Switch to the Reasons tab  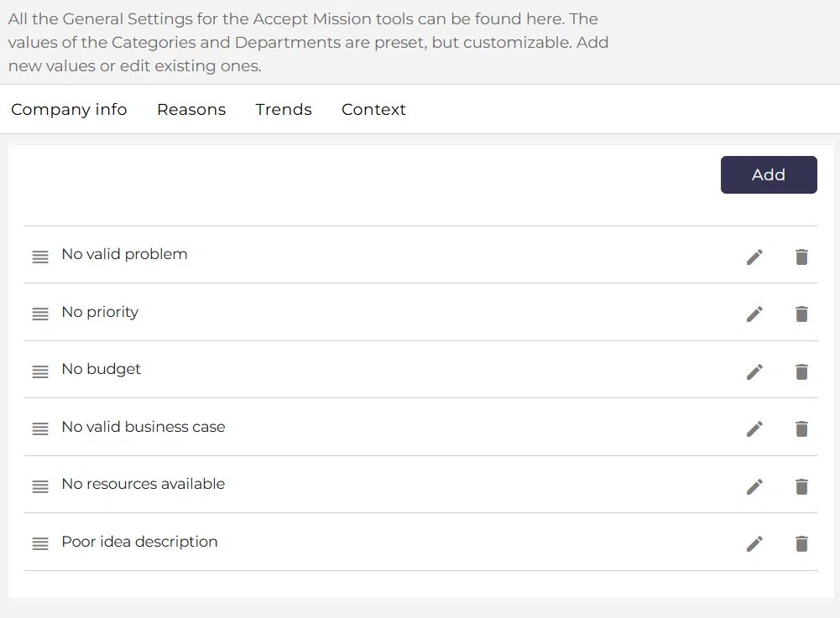191,110
